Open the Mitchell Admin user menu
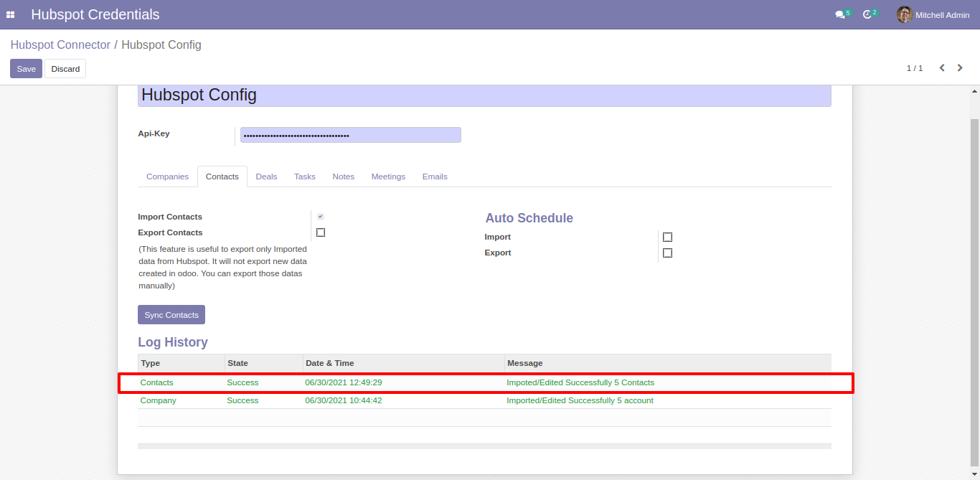Image resolution: width=980 pixels, height=480 pixels. [933, 14]
